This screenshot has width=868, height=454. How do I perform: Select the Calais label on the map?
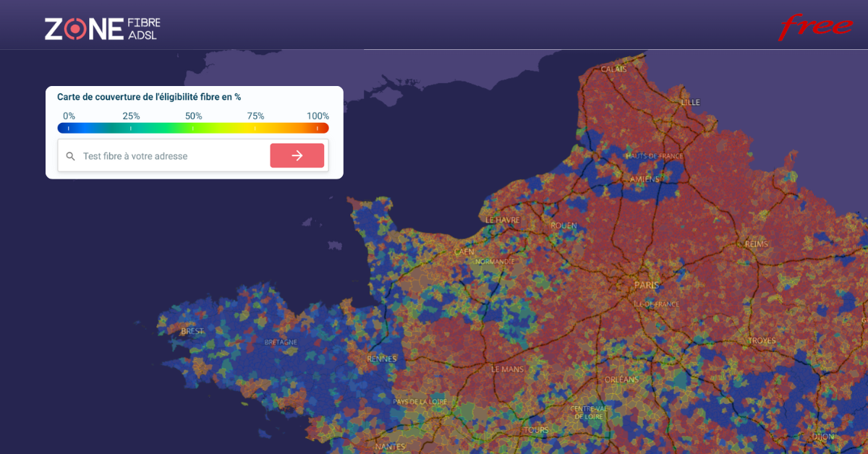click(x=614, y=69)
